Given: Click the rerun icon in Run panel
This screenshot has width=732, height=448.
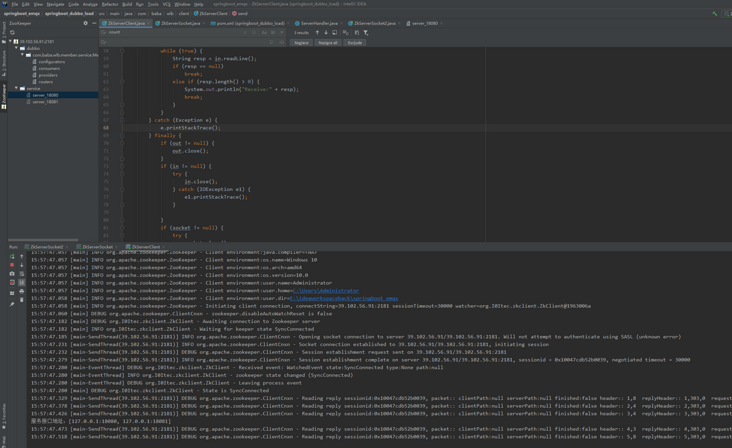Looking at the screenshot, I should tap(12, 256).
